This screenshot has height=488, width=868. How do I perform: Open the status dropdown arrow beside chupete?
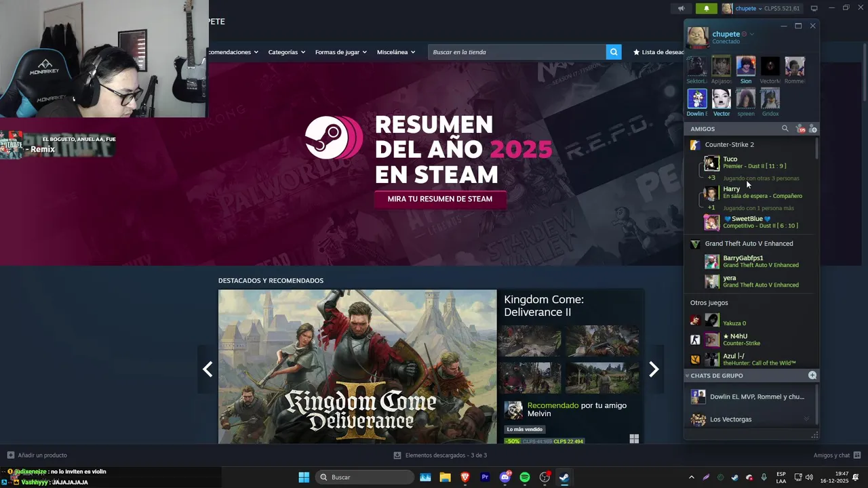tap(752, 34)
